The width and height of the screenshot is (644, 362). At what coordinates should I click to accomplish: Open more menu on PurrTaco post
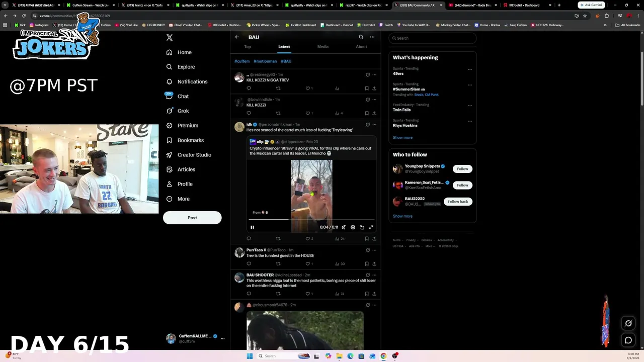coord(374,250)
